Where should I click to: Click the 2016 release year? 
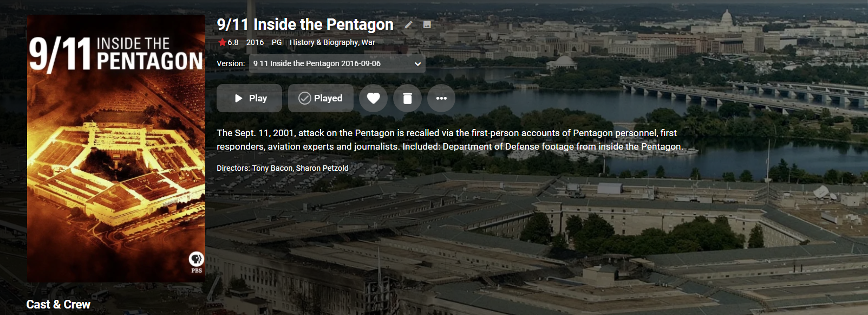[255, 42]
